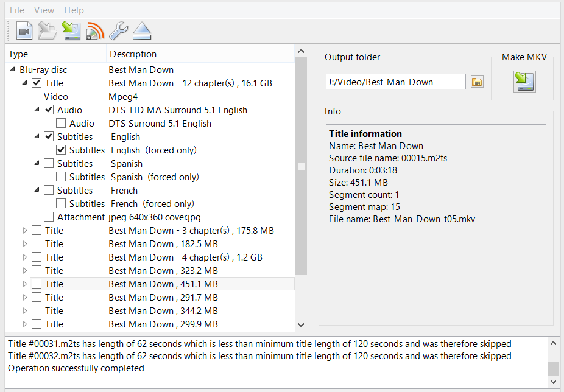564x392 pixels.
Task: Click the Stream toolbar icon
Action: tap(95, 30)
